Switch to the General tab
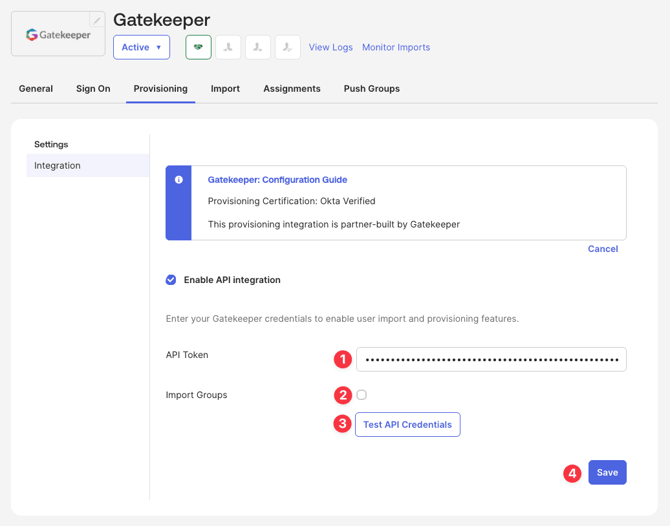Viewport: 670px width, 526px height. click(x=36, y=89)
